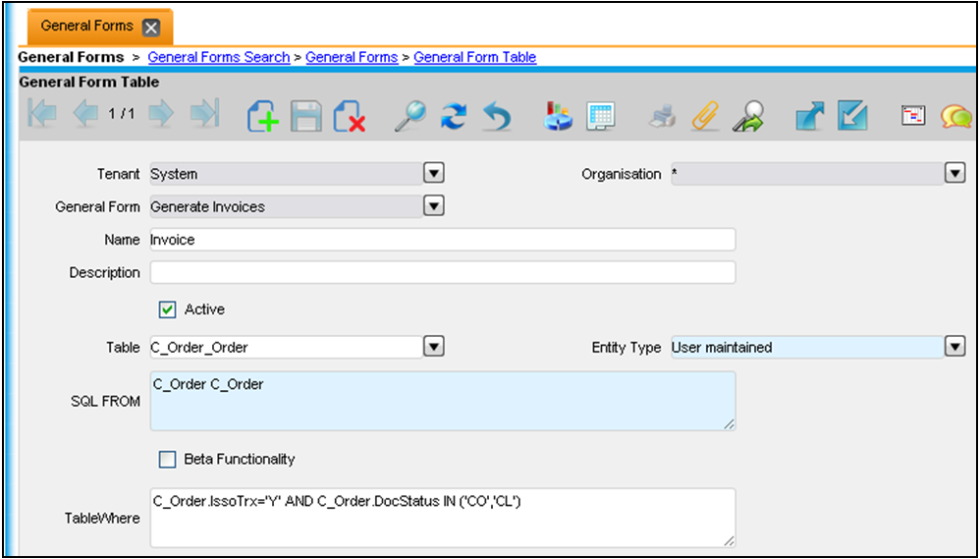Expand the Table dropdown arrow

[433, 347]
